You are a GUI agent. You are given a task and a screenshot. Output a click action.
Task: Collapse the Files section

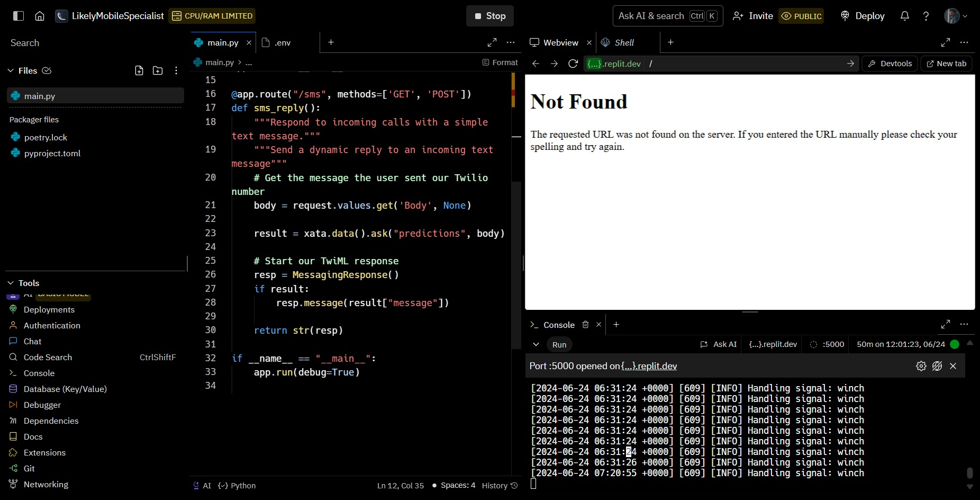tap(11, 70)
